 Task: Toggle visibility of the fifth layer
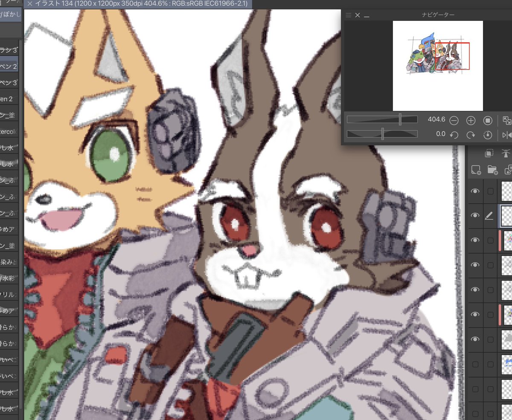pyautogui.click(x=475, y=290)
